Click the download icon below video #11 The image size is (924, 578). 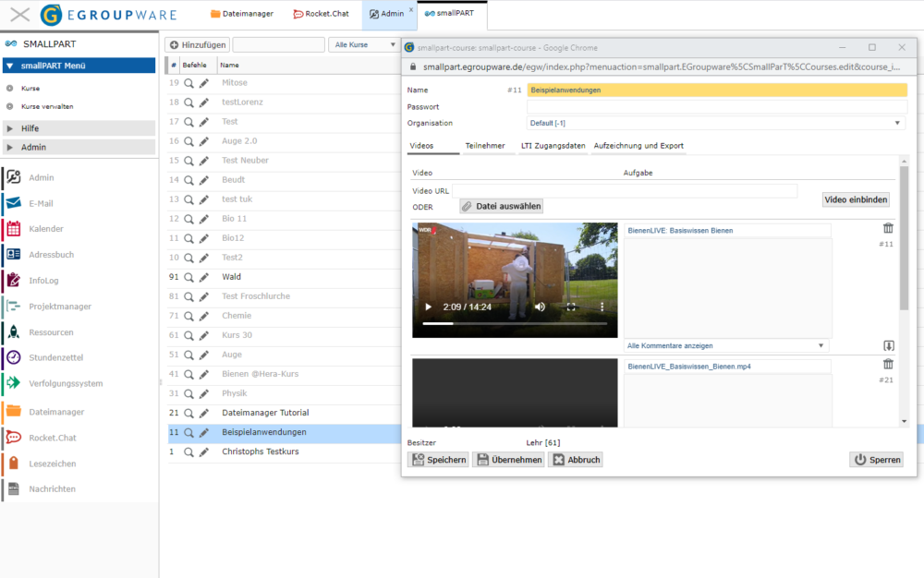pos(889,346)
